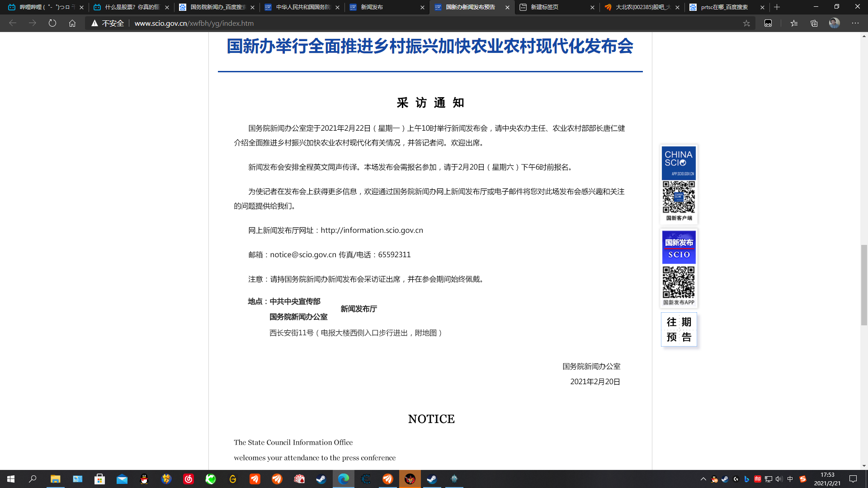
Task: Toggle Chinese input method indicator
Action: [x=790, y=479]
